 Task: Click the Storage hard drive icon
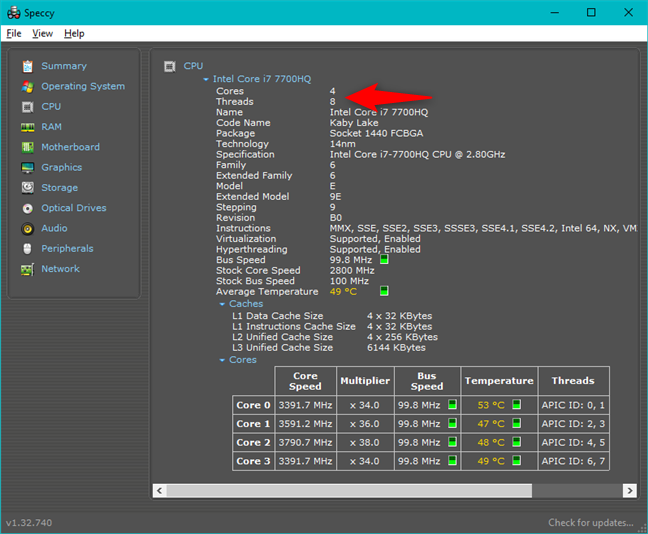tap(28, 188)
